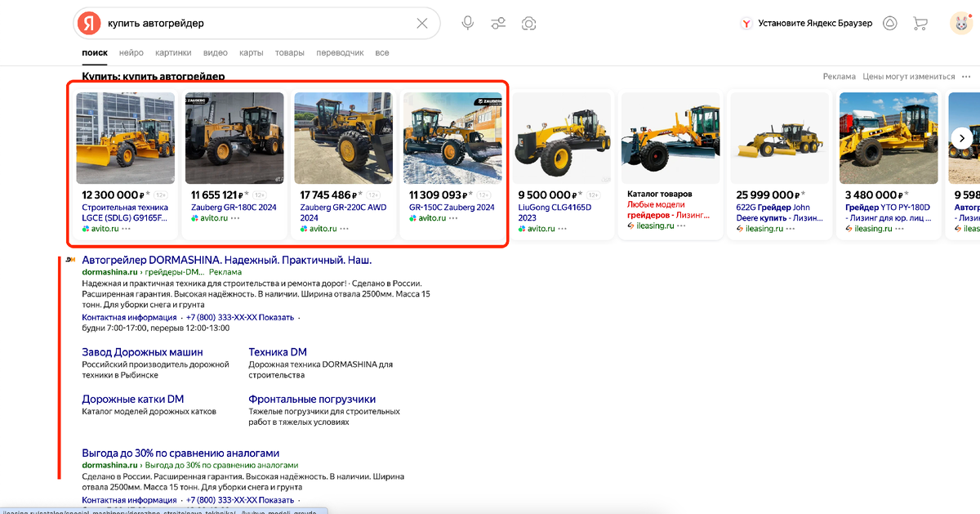Open Завод Дорожных машин sitelink
Viewport: 980px width, 514px height.
pos(142,352)
